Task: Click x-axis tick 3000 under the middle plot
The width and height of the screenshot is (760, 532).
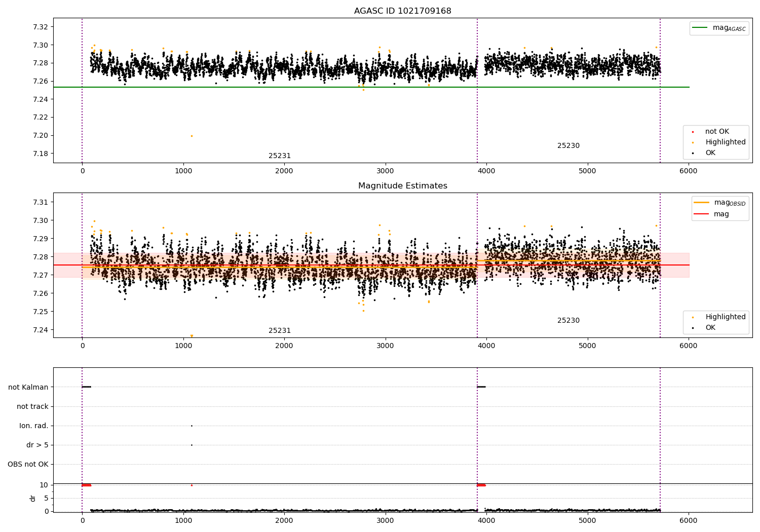Action: 386,346
